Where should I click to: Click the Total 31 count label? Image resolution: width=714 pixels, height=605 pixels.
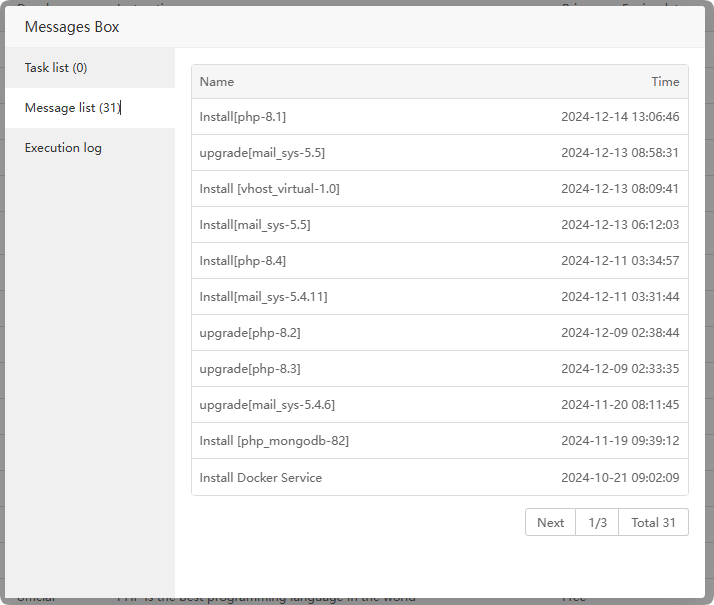653,522
